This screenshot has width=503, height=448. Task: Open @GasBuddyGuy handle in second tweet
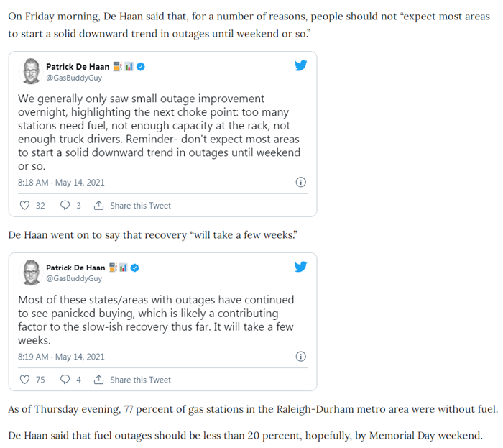coord(74,278)
